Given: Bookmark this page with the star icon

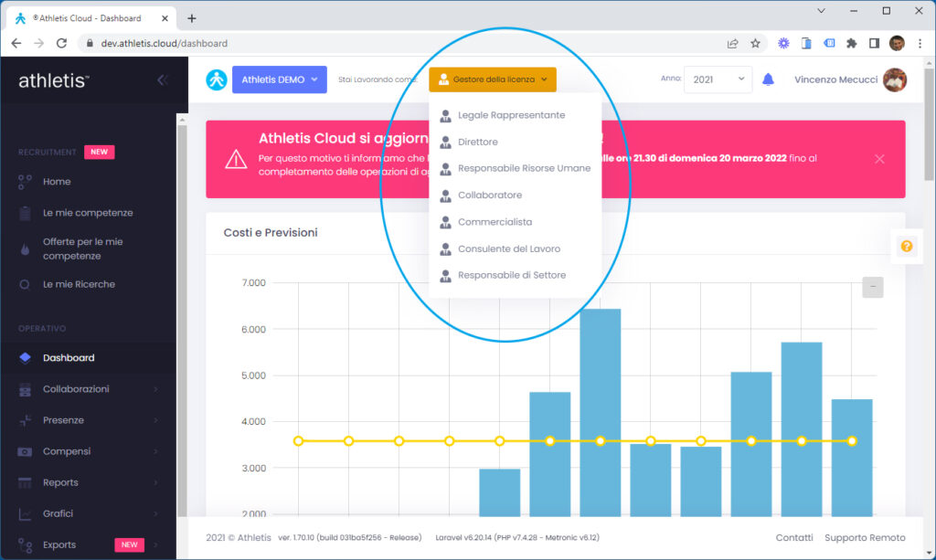Looking at the screenshot, I should click(755, 43).
